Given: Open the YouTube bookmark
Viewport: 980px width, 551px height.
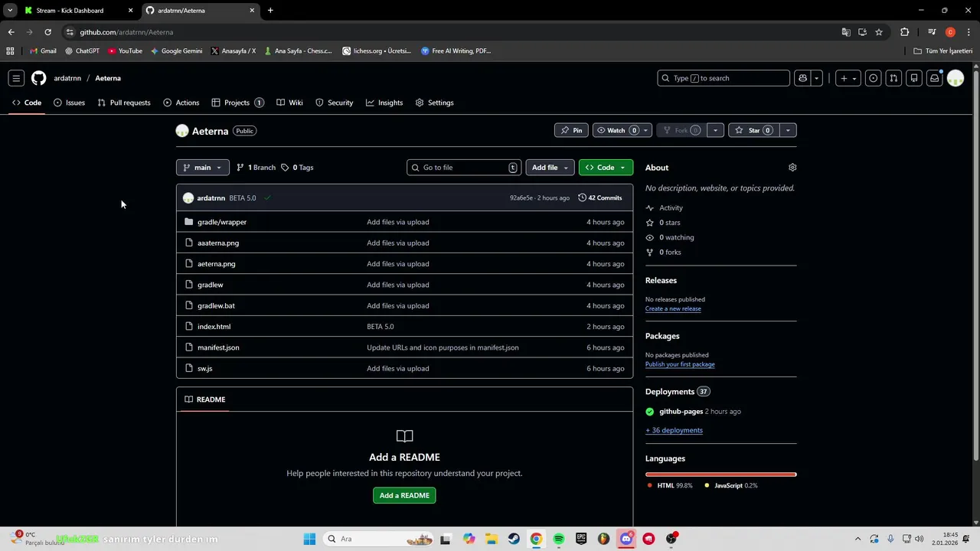Looking at the screenshot, I should point(125,51).
